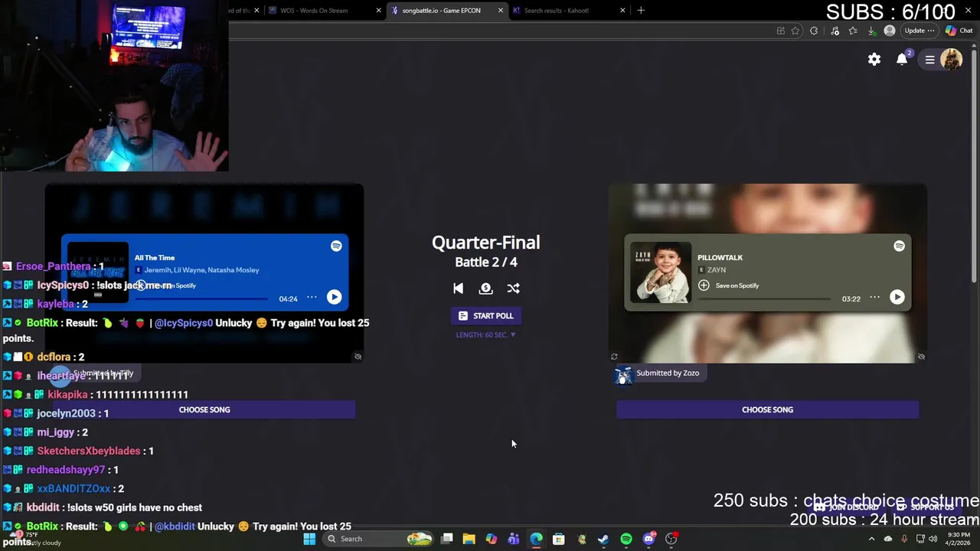Toggle hide on the left song video

click(x=358, y=357)
